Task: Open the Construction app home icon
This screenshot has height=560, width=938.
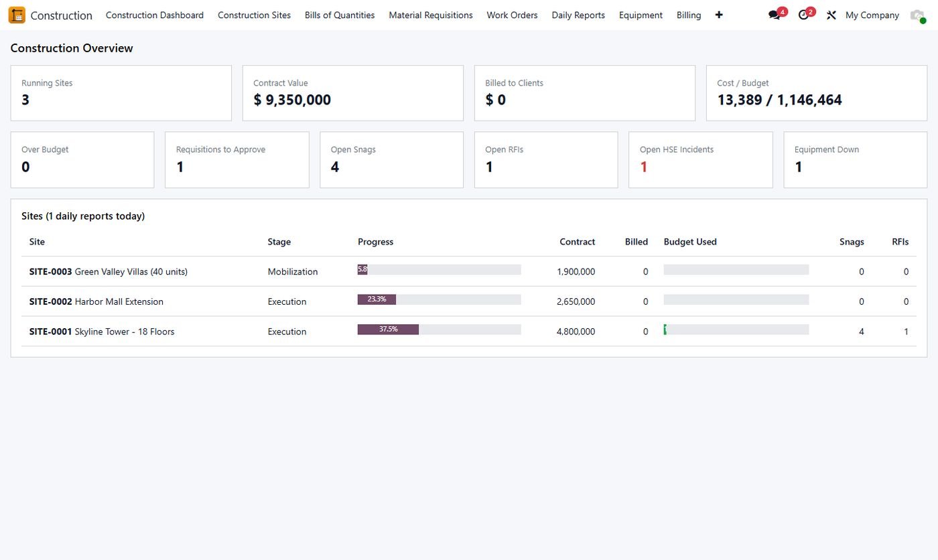Action: pos(17,15)
